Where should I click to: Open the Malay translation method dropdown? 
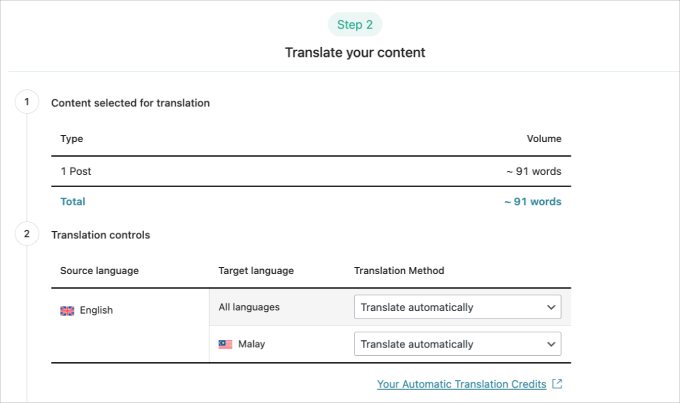457,344
